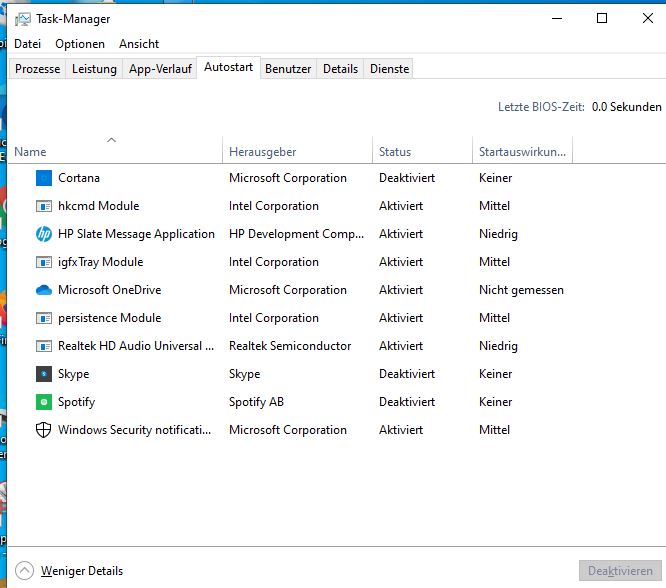Switch to the Leistung tab
Viewport: 666px width, 588px height.
point(94,69)
